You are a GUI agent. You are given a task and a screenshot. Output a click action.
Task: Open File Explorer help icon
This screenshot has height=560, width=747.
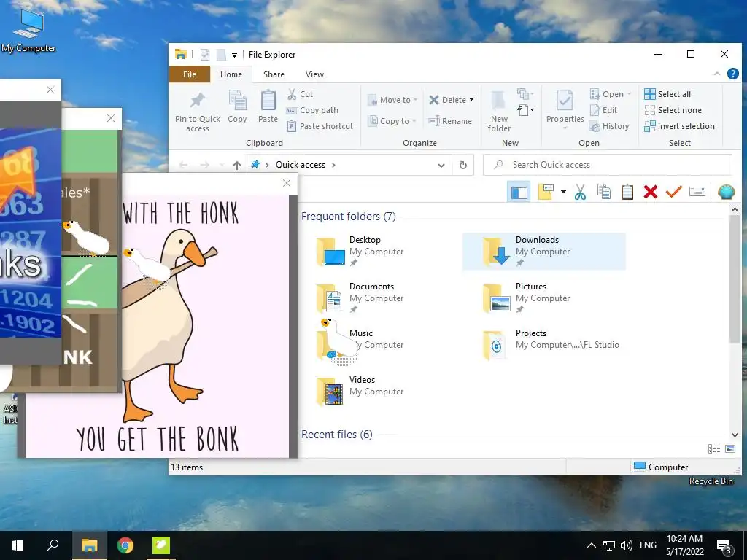(732, 74)
